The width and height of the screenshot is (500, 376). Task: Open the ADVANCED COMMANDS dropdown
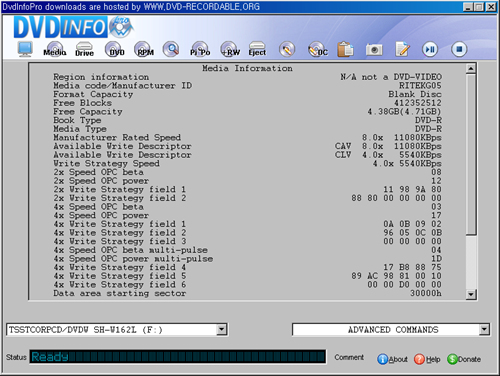(x=484, y=330)
